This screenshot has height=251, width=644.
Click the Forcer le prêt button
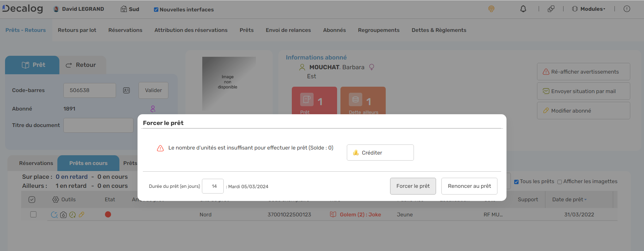pyautogui.click(x=413, y=186)
